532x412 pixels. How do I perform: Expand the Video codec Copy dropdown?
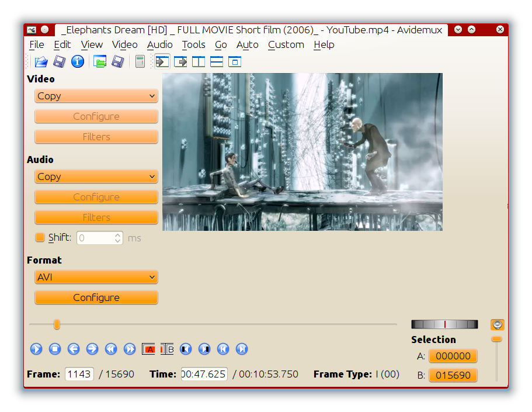96,96
